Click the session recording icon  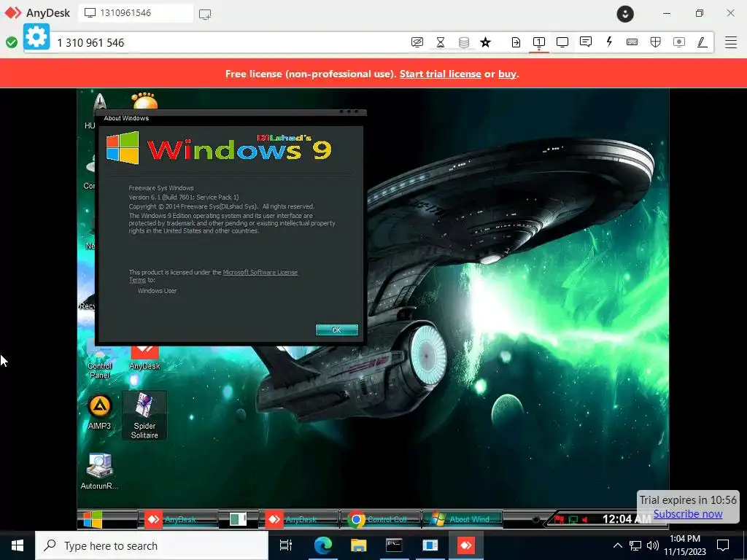679,42
